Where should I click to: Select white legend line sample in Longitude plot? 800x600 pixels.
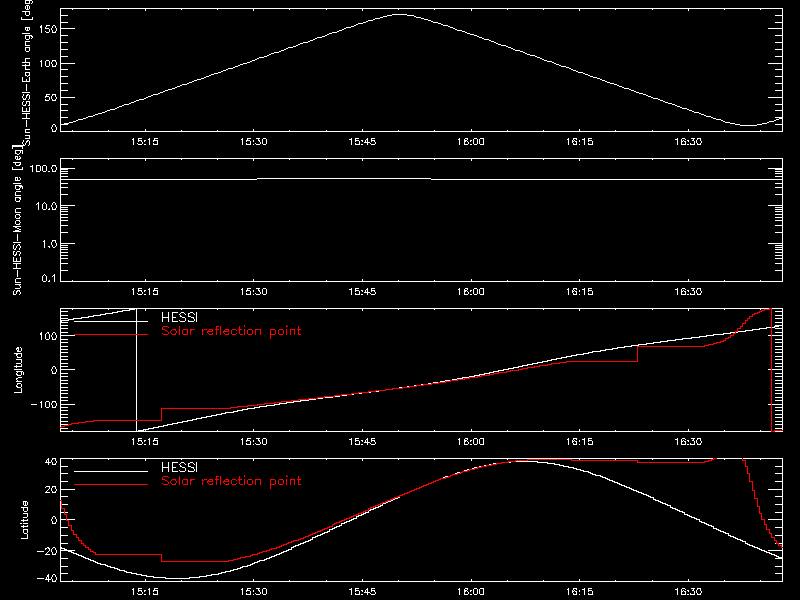pyautogui.click(x=111, y=321)
